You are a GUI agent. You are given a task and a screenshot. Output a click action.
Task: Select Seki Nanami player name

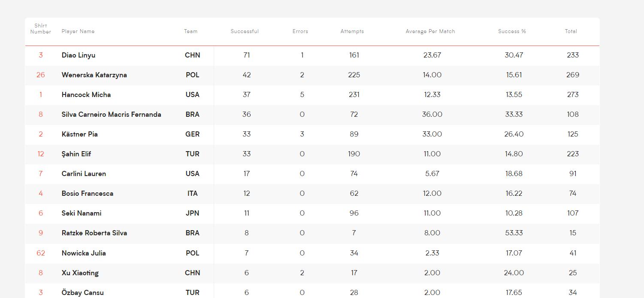82,213
